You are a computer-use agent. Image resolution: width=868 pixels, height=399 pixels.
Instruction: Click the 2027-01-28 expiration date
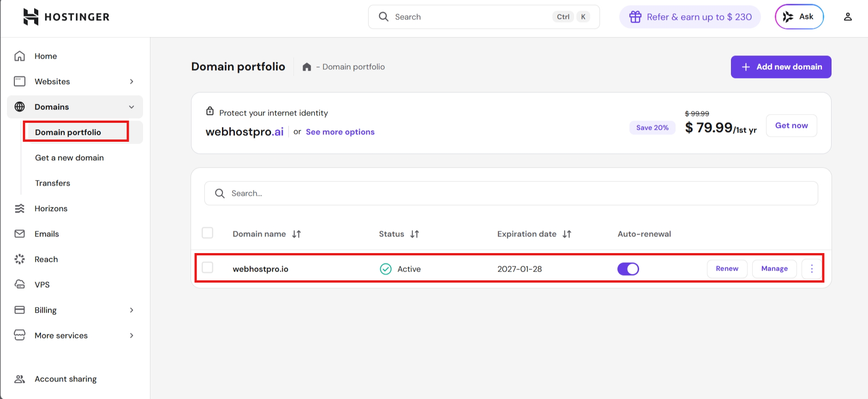(520, 269)
